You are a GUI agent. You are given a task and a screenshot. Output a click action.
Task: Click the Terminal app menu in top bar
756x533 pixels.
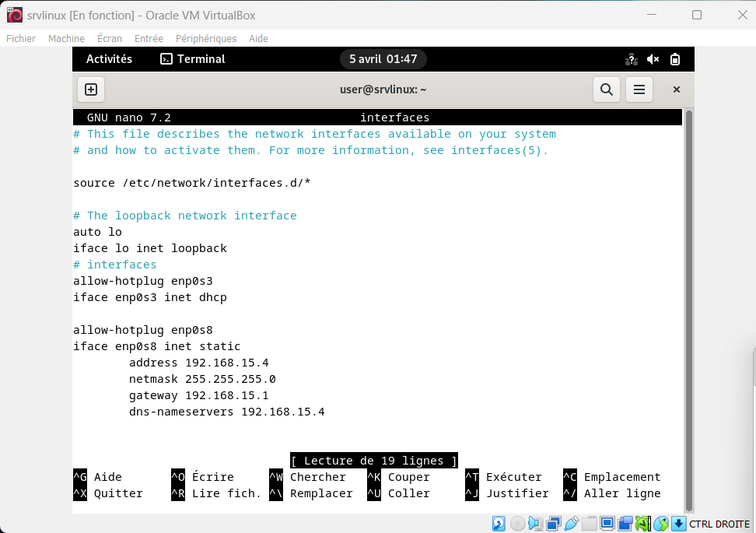[192, 59]
